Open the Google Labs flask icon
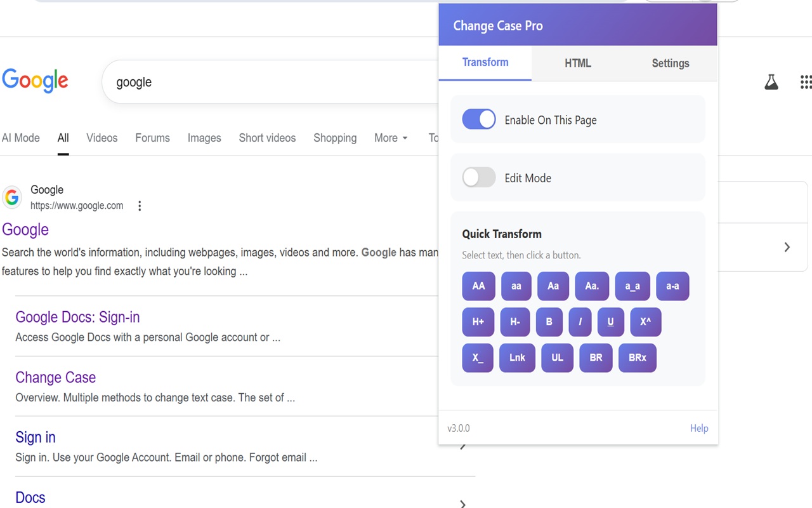812x508 pixels. click(771, 82)
